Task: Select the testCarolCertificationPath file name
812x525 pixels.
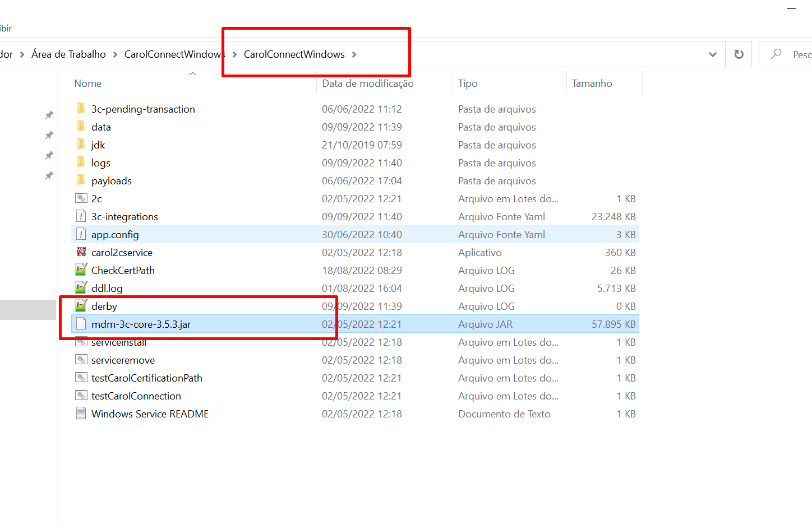Action: tap(147, 378)
